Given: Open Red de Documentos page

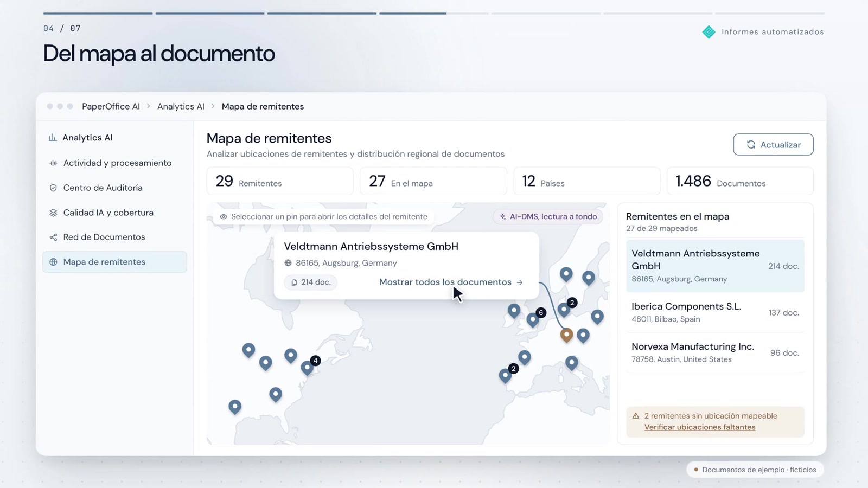Looking at the screenshot, I should 114,237.
